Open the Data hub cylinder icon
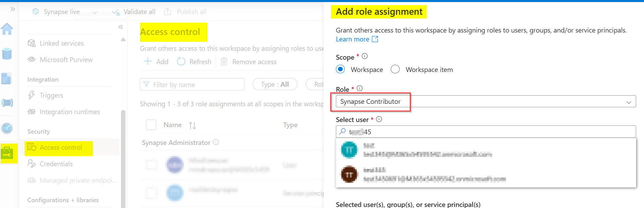 pos(7,54)
